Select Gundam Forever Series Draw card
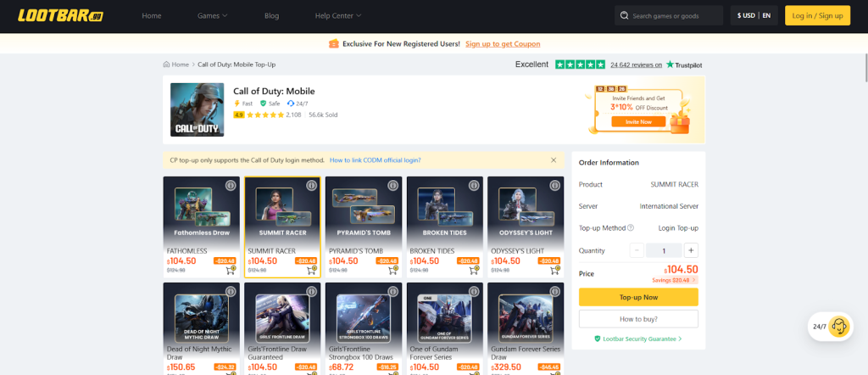Image resolution: width=868 pixels, height=375 pixels. tap(526, 328)
